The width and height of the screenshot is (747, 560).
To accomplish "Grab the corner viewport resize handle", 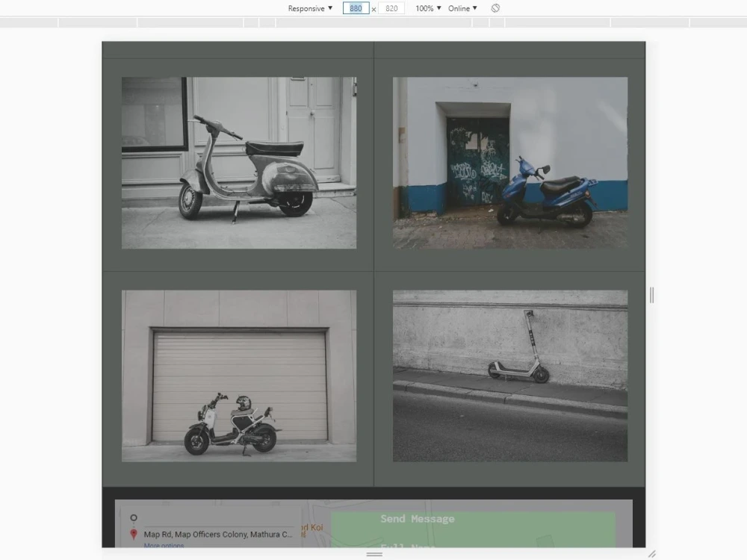I will pos(651,554).
